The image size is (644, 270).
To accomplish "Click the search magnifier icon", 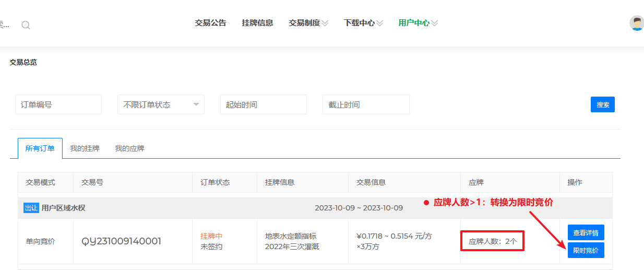I will tap(26, 25).
